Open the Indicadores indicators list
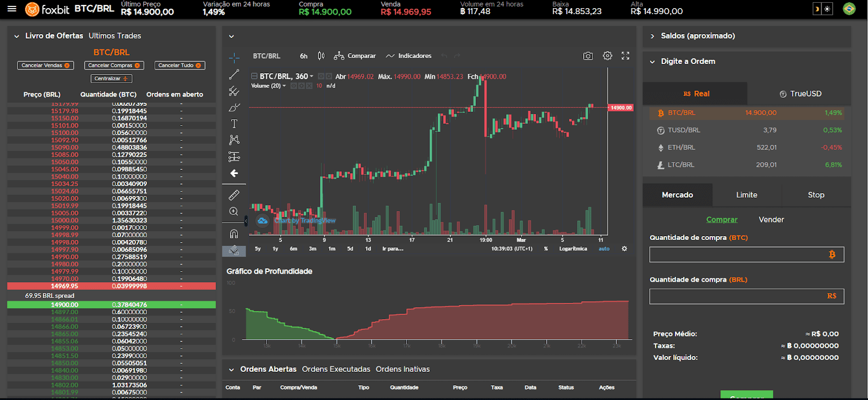 (x=409, y=56)
